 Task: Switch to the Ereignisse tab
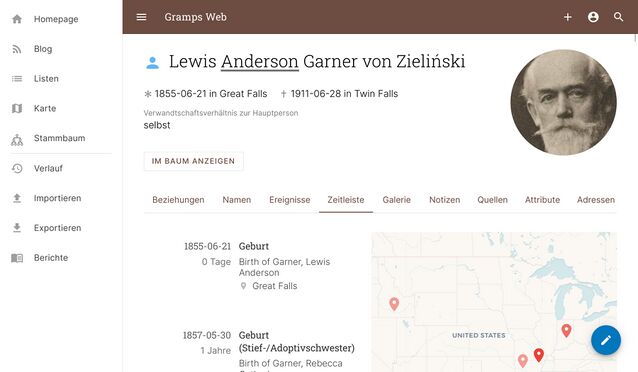tap(290, 200)
